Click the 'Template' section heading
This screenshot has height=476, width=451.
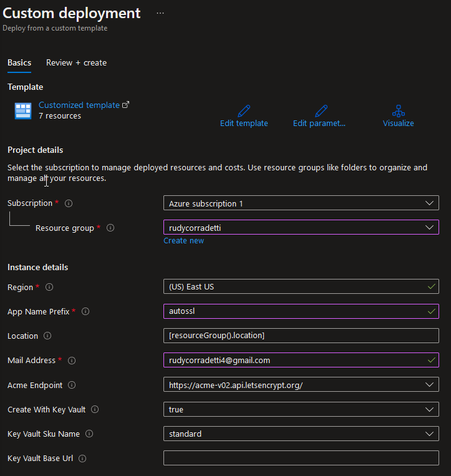(25, 87)
